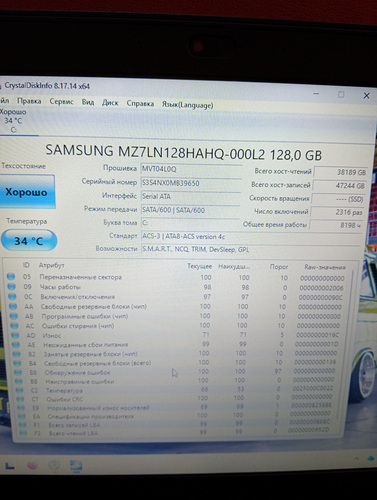The height and width of the screenshot is (500, 377).
Task: Expand the hidden system tray icons chevron
Action: coord(357,459)
